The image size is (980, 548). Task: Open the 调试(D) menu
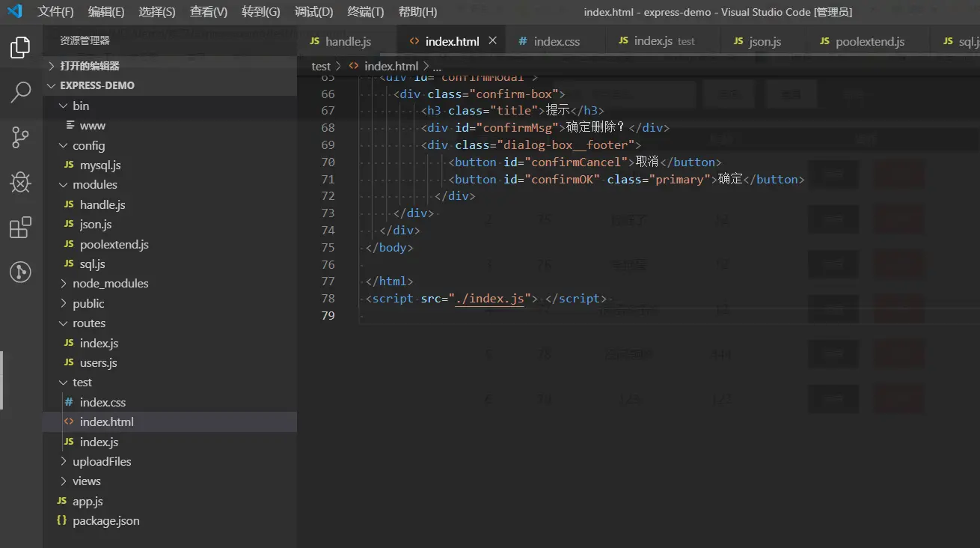314,12
